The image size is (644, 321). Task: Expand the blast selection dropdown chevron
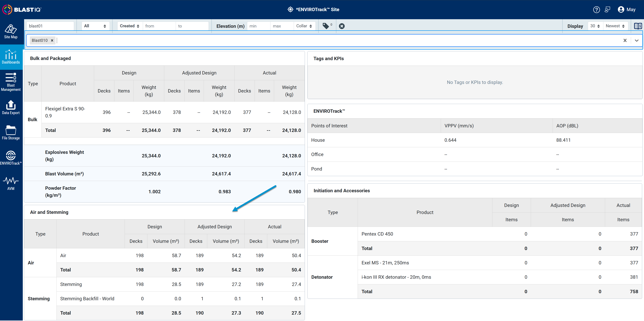tap(637, 40)
